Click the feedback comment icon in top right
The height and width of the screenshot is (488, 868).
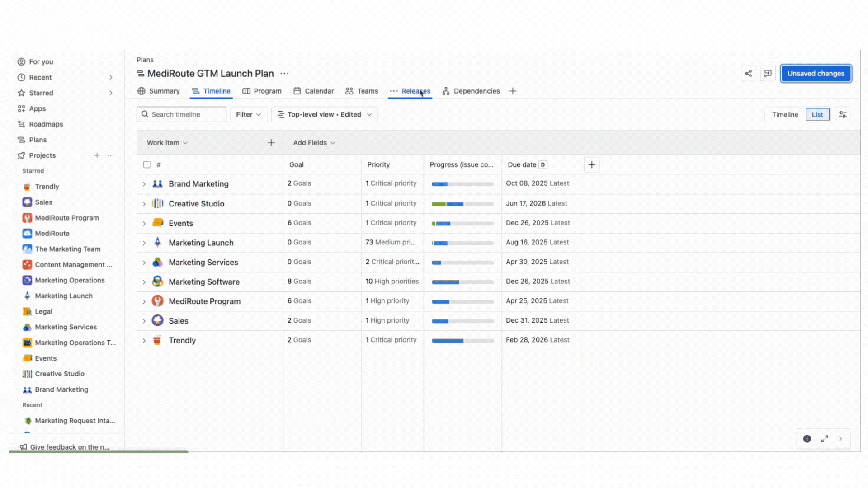coord(768,73)
